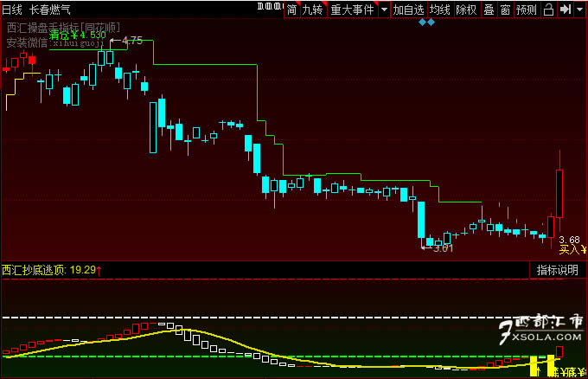Screen dimensions: 588x379
Task: Open 指标说明 indicator description
Action: (x=557, y=270)
